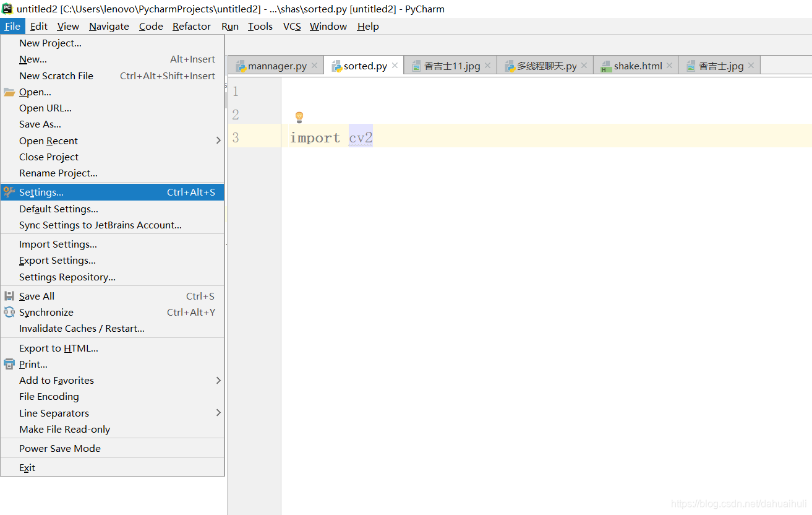Click the image icon on 香吉士.jpg tab

click(691, 66)
